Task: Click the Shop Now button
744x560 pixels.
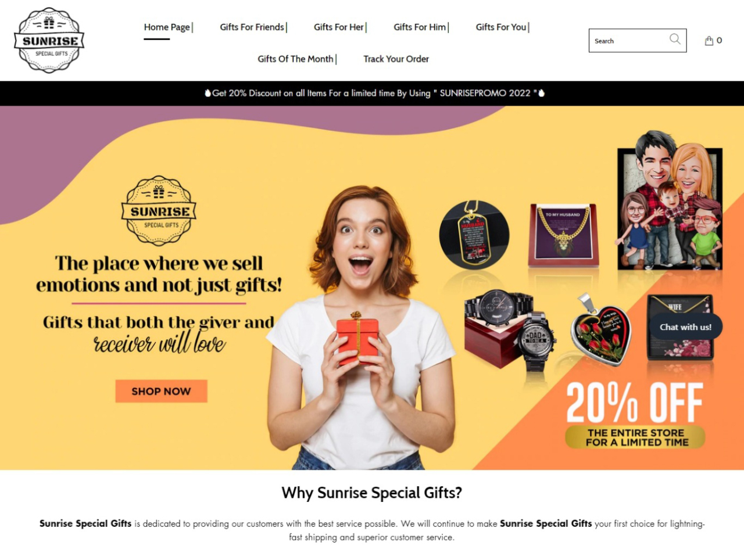Action: click(x=161, y=391)
